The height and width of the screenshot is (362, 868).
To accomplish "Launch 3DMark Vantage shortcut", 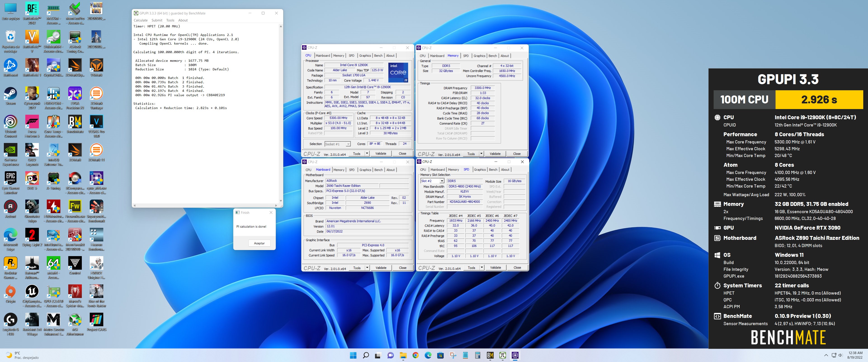I will (x=96, y=98).
